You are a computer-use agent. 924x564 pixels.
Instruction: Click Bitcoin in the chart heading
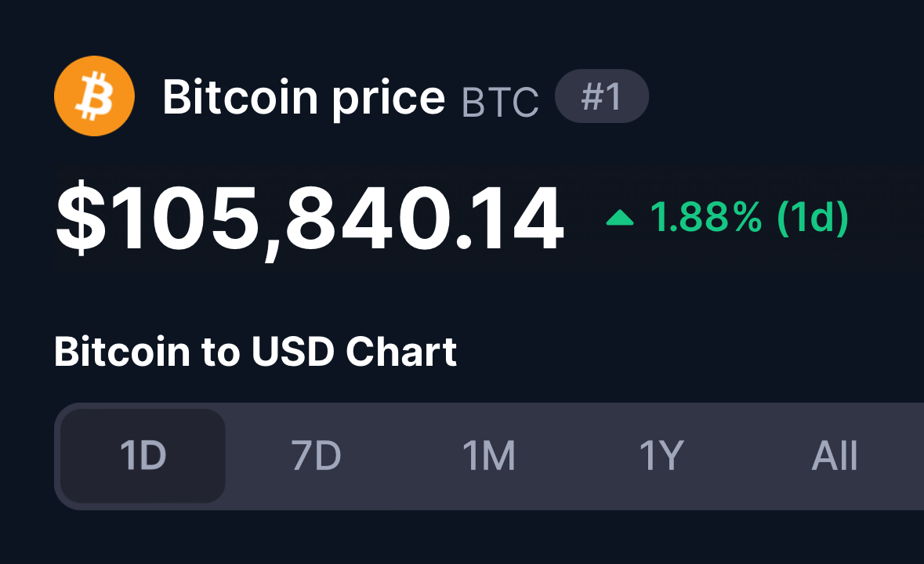click(122, 352)
